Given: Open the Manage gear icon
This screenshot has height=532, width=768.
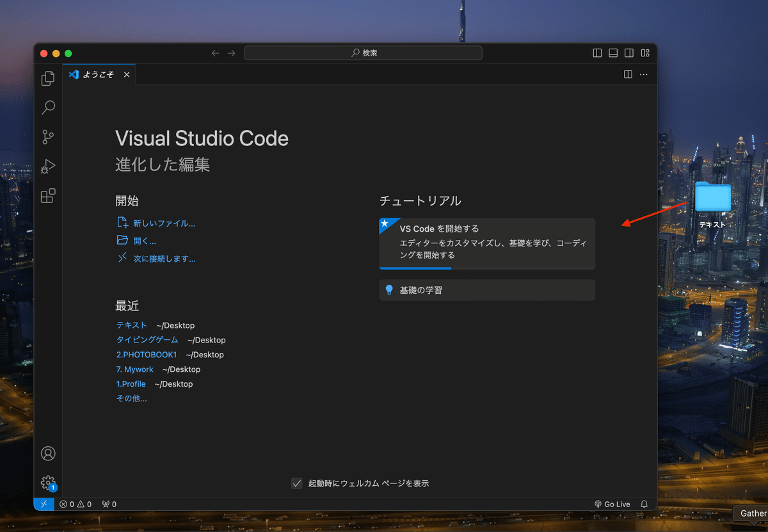Looking at the screenshot, I should click(x=48, y=483).
